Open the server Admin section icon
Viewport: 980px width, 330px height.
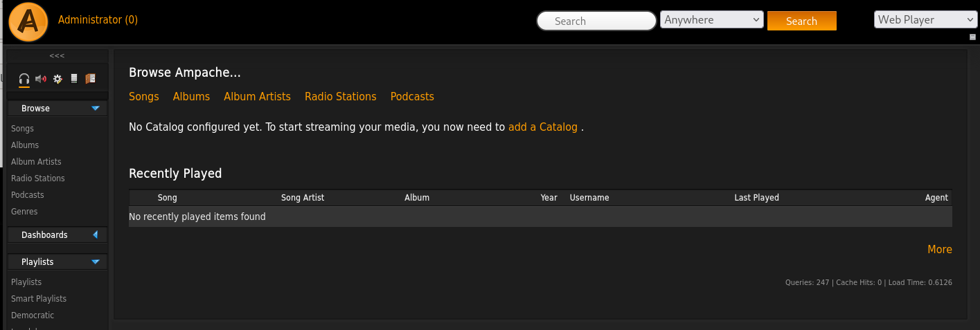[74, 79]
